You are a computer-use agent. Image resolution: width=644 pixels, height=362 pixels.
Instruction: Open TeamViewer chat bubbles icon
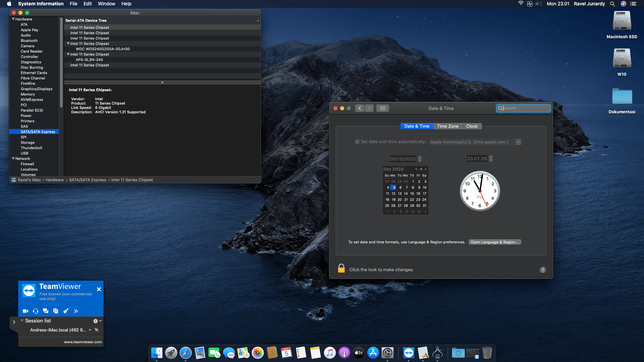(46, 311)
